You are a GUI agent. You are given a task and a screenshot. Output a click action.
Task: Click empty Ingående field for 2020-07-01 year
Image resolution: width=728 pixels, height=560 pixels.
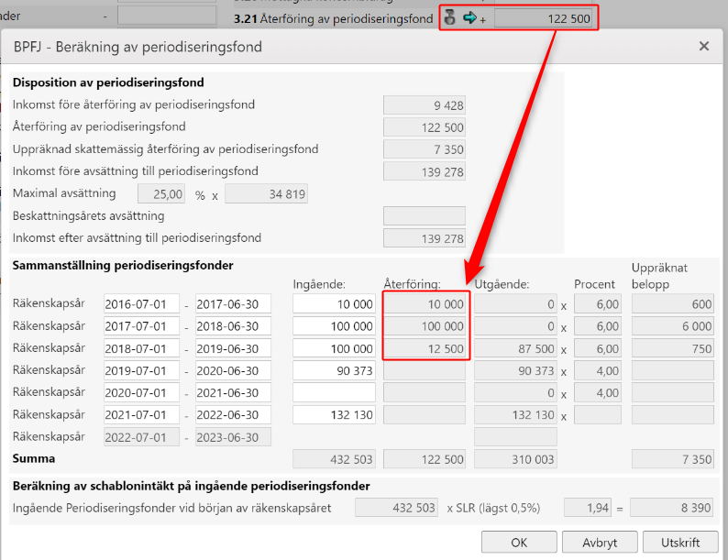coord(334,392)
